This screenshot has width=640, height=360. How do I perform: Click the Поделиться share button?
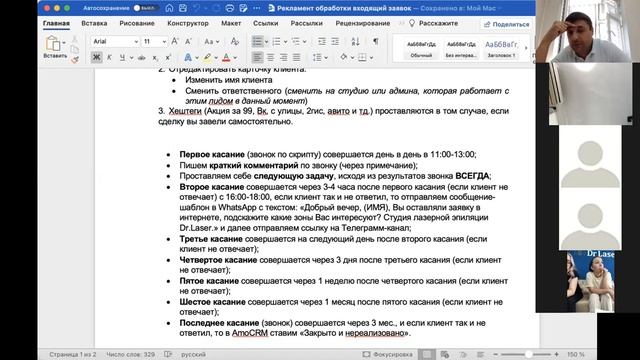coord(507,24)
